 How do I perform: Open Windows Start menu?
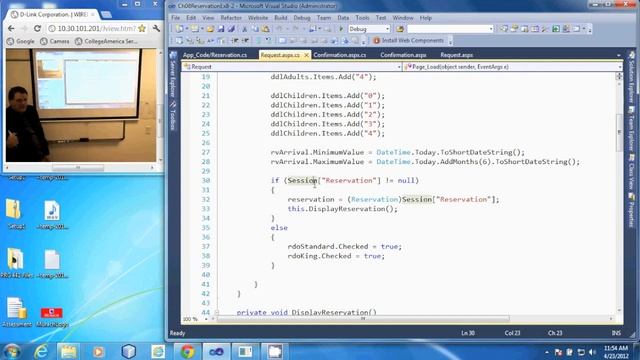[12, 351]
